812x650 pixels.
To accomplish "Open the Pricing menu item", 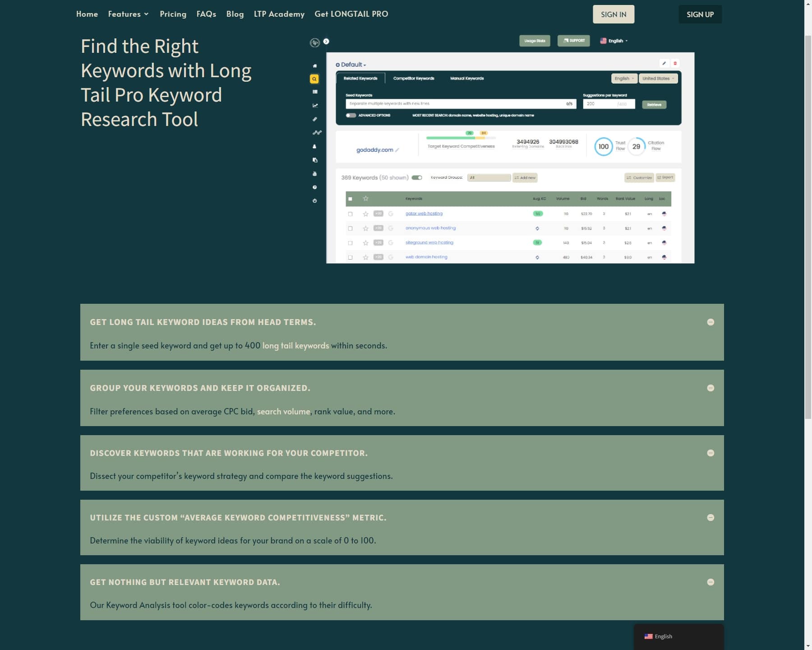I will 173,14.
